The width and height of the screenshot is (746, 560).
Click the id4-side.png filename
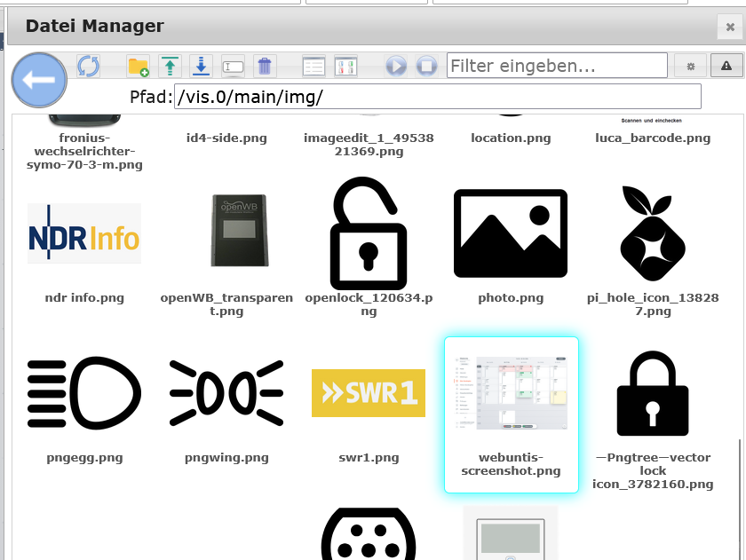pos(226,138)
